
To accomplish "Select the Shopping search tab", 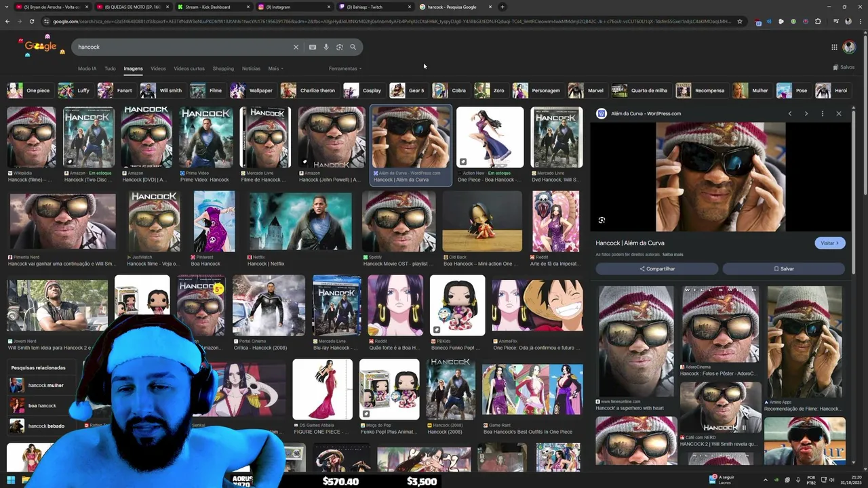I will 223,68.
